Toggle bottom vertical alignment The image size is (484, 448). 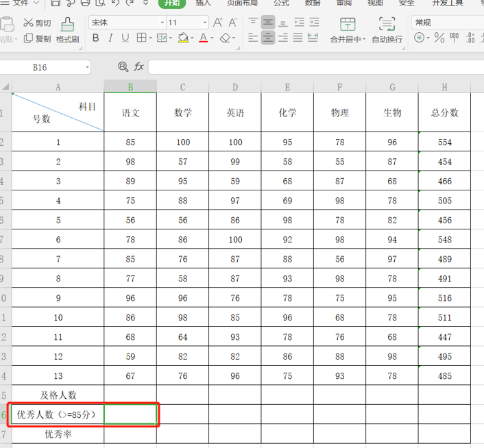tap(282, 23)
